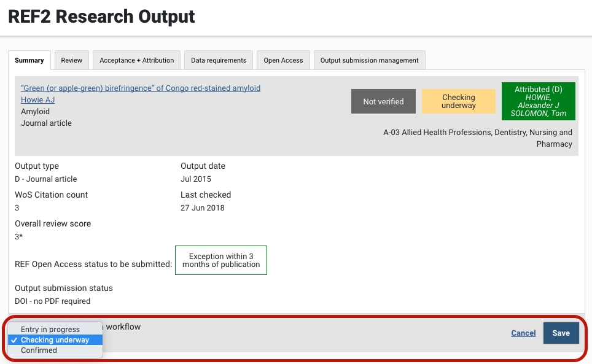The height and width of the screenshot is (364, 592).
Task: Switch to the Summary tab
Action: [29, 60]
